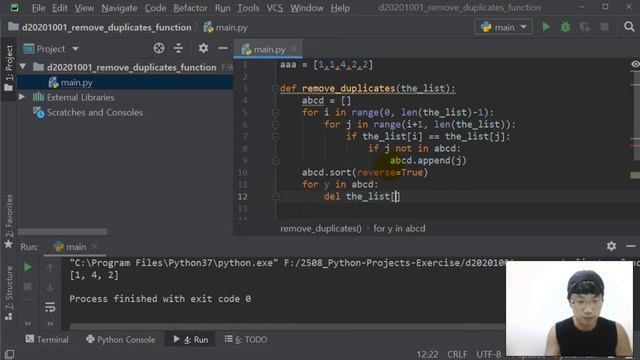Open the Run menu
640x360 pixels.
click(x=222, y=8)
